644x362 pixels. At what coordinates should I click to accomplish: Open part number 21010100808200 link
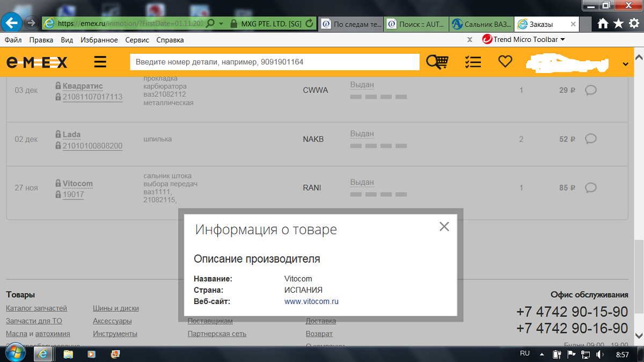tap(92, 146)
